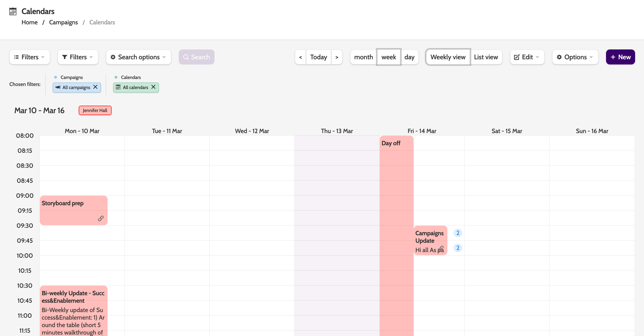Open the Edit menu
Image resolution: width=644 pixels, height=336 pixels.
[x=527, y=57]
